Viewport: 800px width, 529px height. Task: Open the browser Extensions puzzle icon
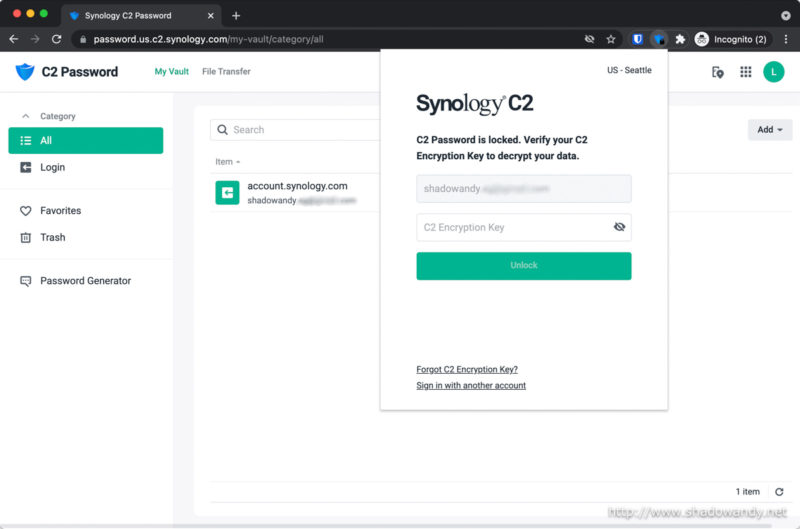tap(680, 39)
